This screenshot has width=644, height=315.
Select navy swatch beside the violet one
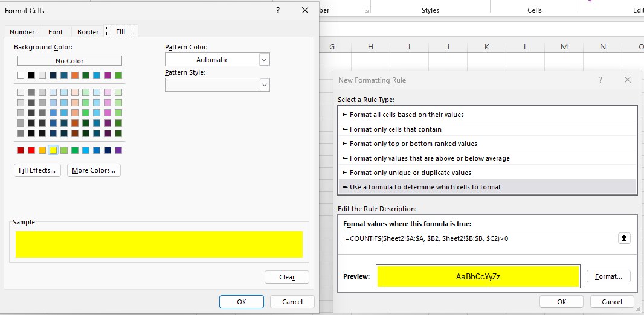[x=108, y=150]
